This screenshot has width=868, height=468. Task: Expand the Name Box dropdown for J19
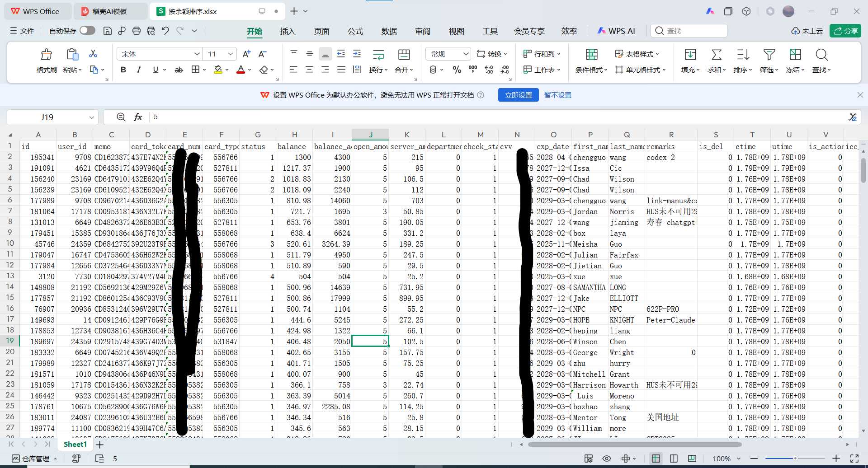[x=91, y=117]
